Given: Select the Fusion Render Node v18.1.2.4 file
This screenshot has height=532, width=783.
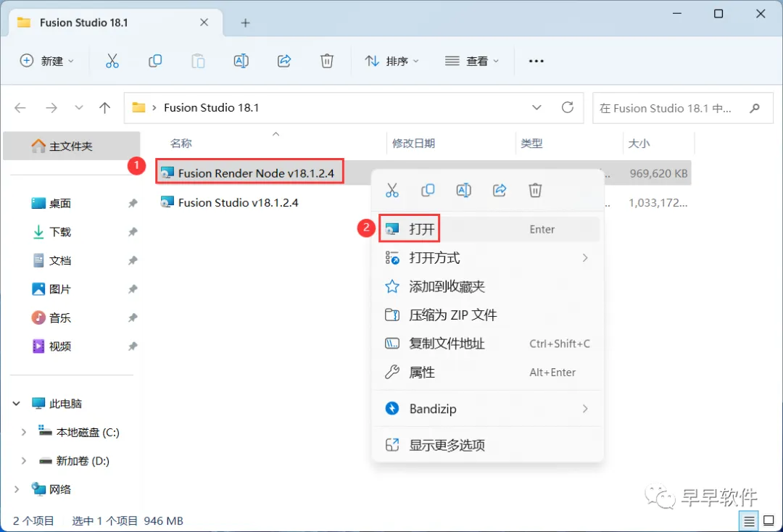Looking at the screenshot, I should pos(256,173).
